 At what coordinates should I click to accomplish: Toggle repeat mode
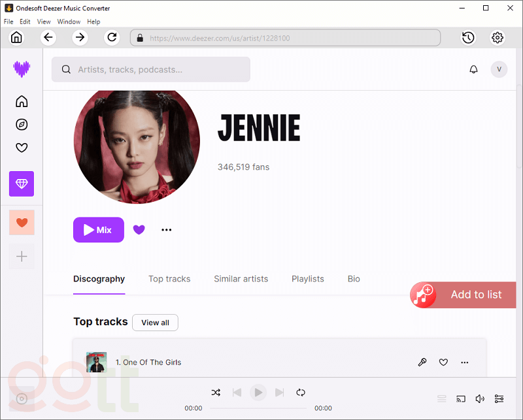coord(301,393)
